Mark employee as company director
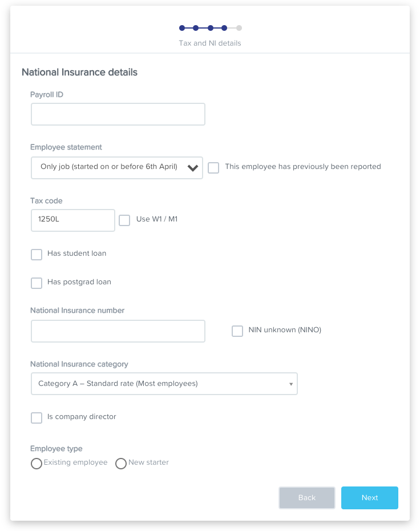Image resolution: width=420 pixels, height=531 pixels. click(37, 417)
